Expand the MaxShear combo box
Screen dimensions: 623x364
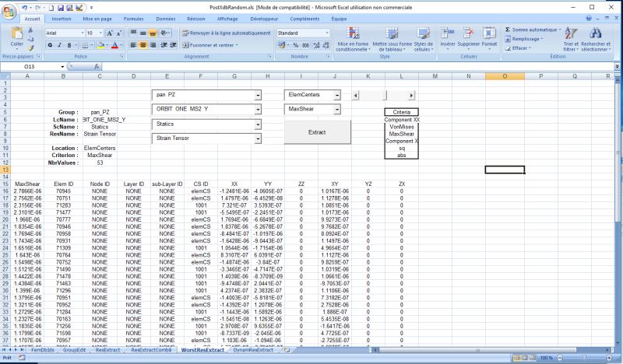(x=337, y=109)
